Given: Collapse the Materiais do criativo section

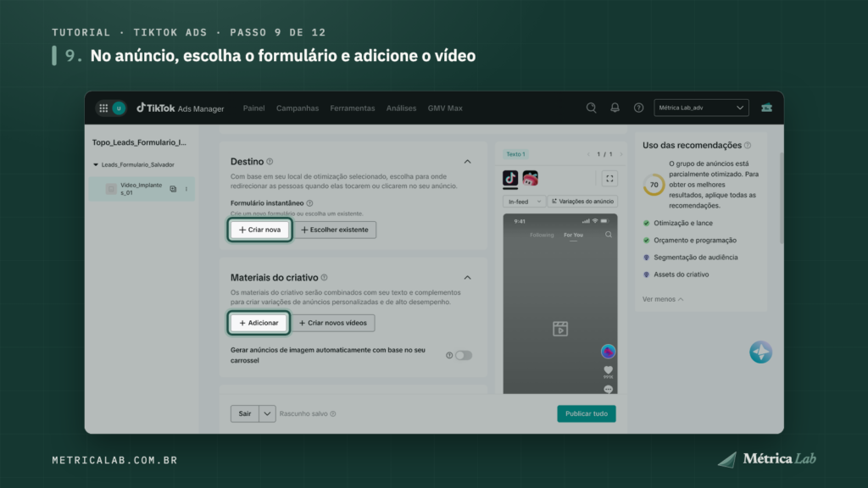Looking at the screenshot, I should [x=468, y=277].
